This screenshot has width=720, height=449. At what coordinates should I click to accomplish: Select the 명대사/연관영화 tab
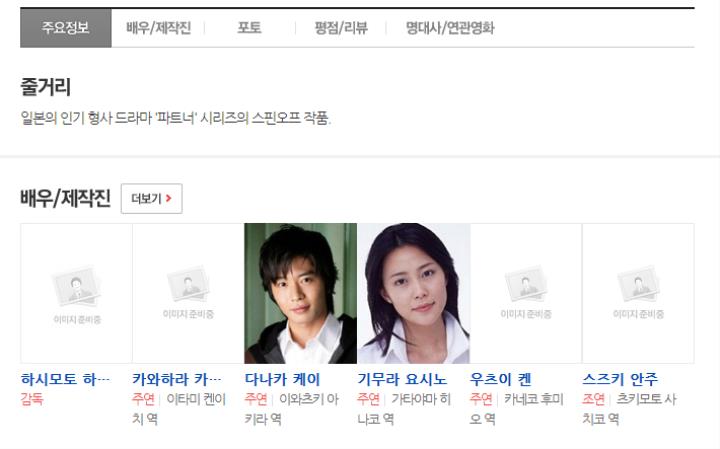[x=450, y=28]
